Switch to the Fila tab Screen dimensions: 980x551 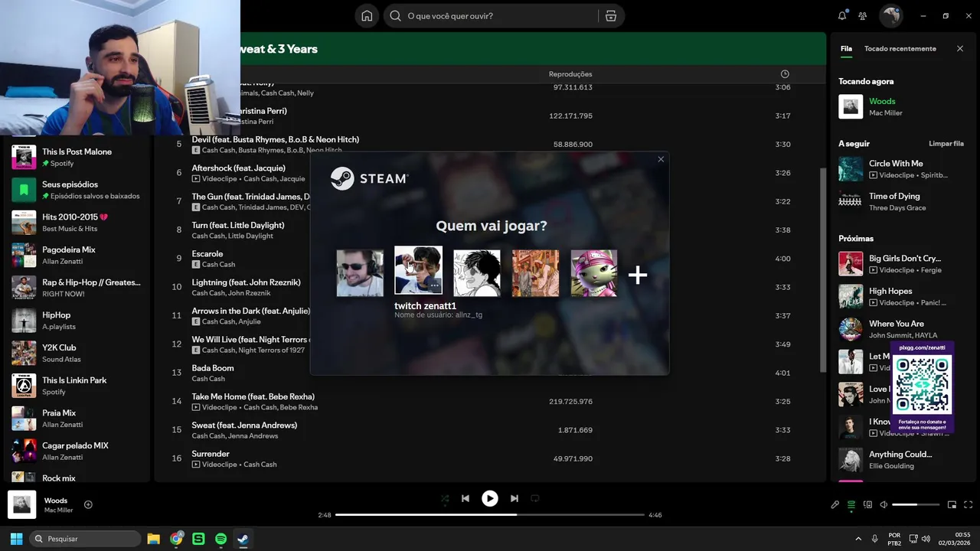point(846,48)
